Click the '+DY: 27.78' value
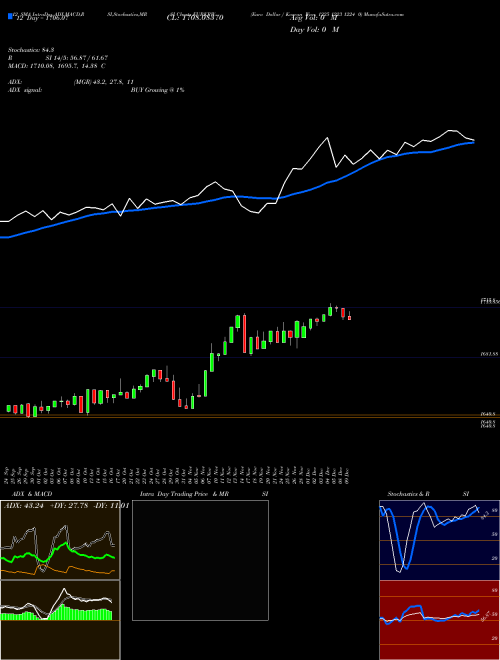 [69, 506]
